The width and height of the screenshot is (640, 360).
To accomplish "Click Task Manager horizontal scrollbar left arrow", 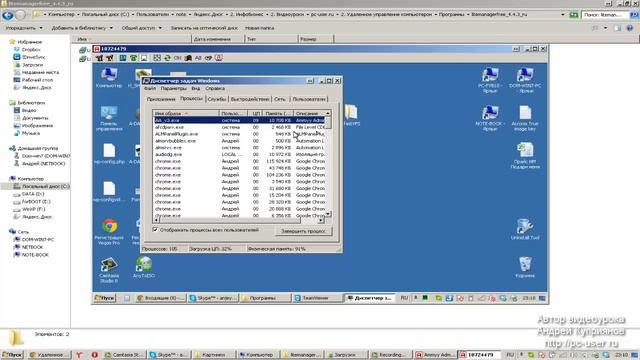I will [157, 220].
